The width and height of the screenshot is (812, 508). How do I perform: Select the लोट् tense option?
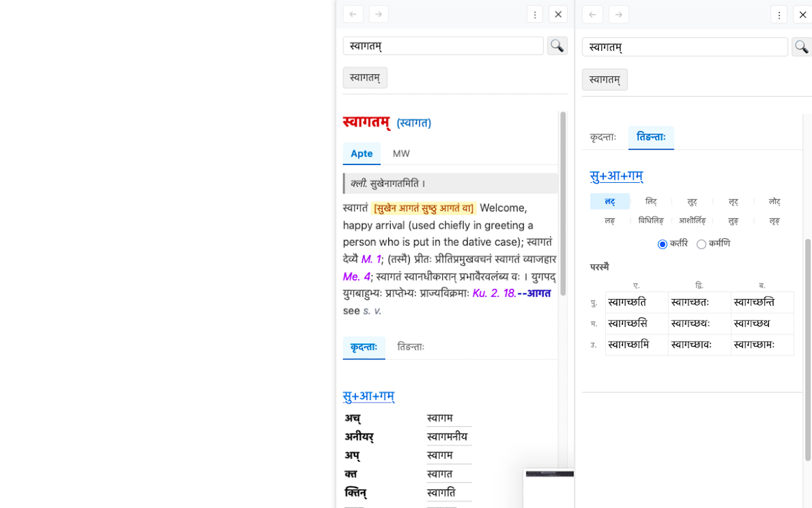(x=775, y=201)
